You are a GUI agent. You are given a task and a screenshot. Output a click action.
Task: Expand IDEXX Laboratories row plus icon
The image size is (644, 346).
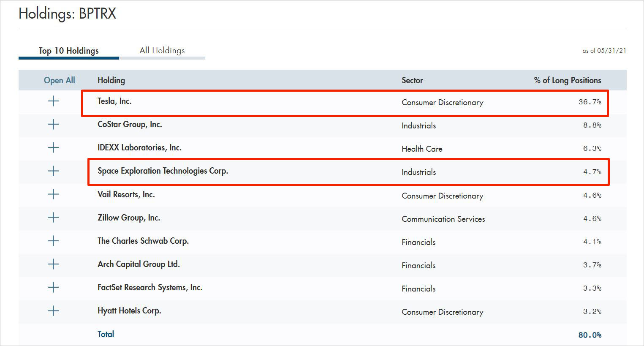tap(53, 147)
